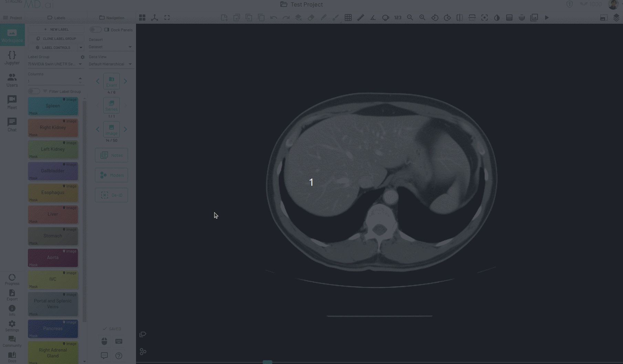This screenshot has width=623, height=364.
Task: Click the NEW LABEL button
Action: click(56, 29)
